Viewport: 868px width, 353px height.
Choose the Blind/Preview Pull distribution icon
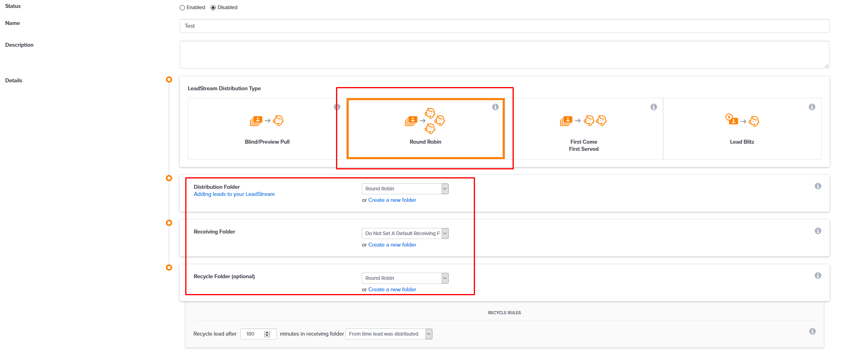tap(267, 121)
